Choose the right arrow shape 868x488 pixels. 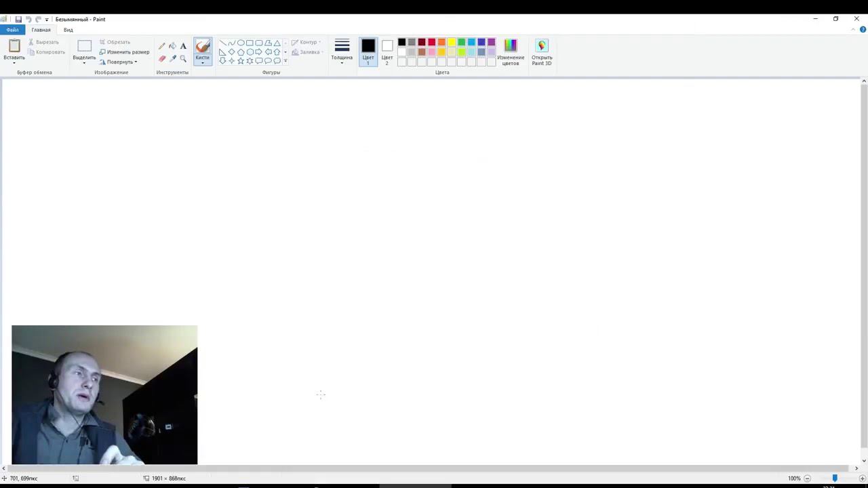click(259, 52)
